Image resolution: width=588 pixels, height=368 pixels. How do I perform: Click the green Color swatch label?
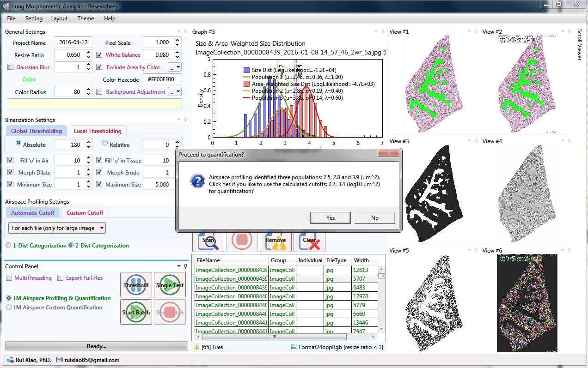(29, 79)
